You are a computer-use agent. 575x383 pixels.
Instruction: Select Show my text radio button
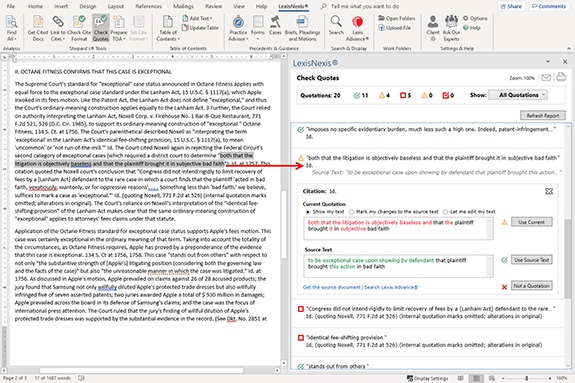[x=307, y=212]
